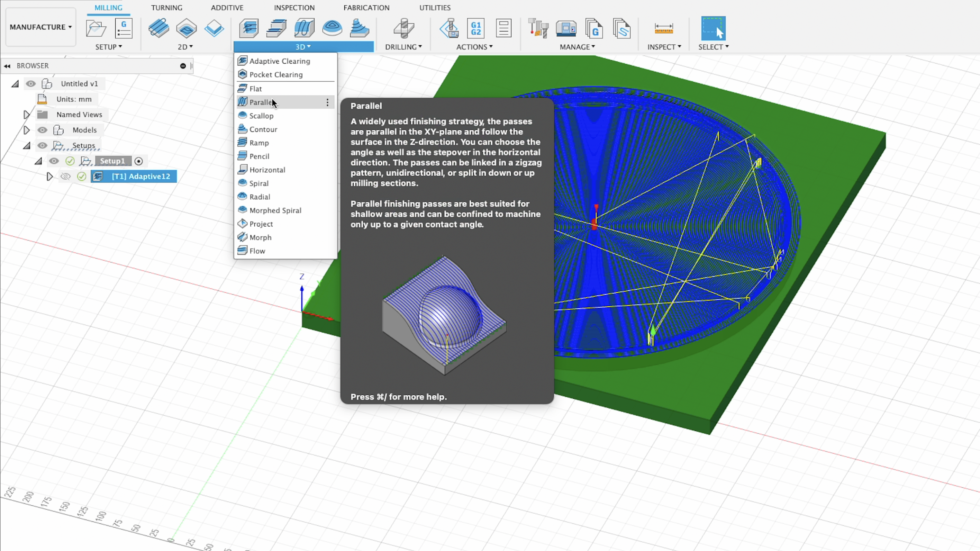Screen dimensions: 980x551
Task: Toggle visibility of Models folder
Action: coord(42,130)
